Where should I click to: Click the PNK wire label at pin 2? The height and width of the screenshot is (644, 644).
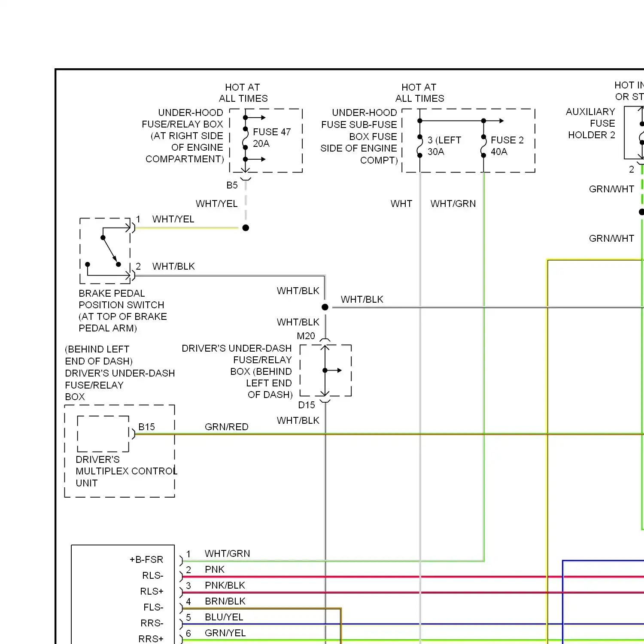click(x=215, y=569)
